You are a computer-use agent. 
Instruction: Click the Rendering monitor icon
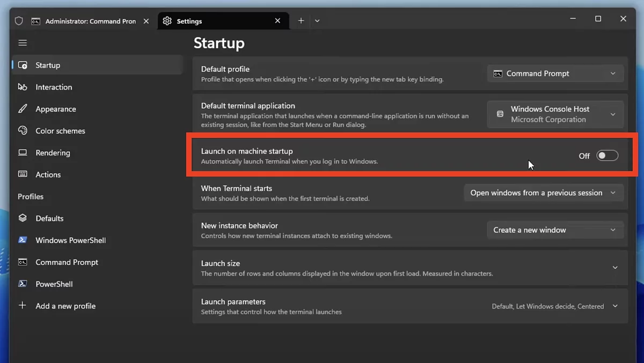pos(23,153)
